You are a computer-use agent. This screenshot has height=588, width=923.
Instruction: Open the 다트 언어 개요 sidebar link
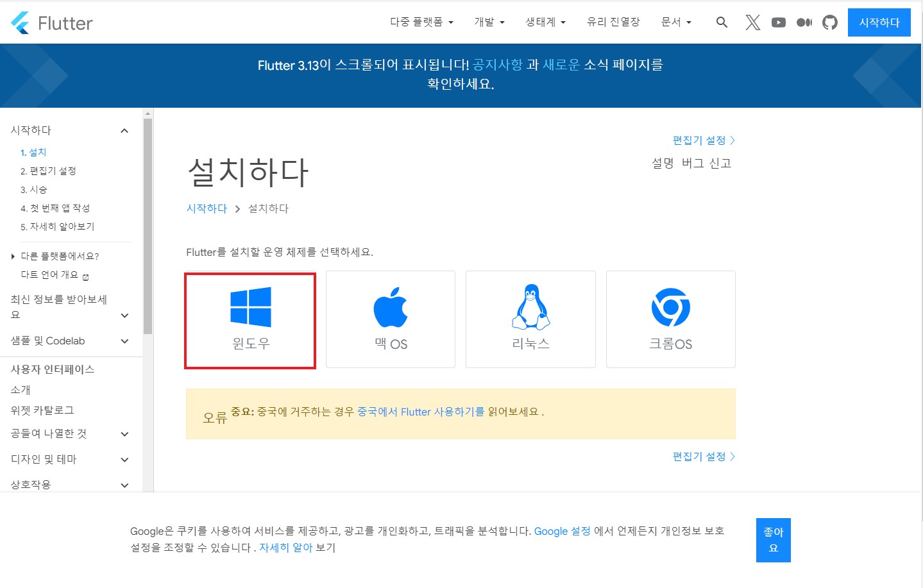click(x=49, y=275)
